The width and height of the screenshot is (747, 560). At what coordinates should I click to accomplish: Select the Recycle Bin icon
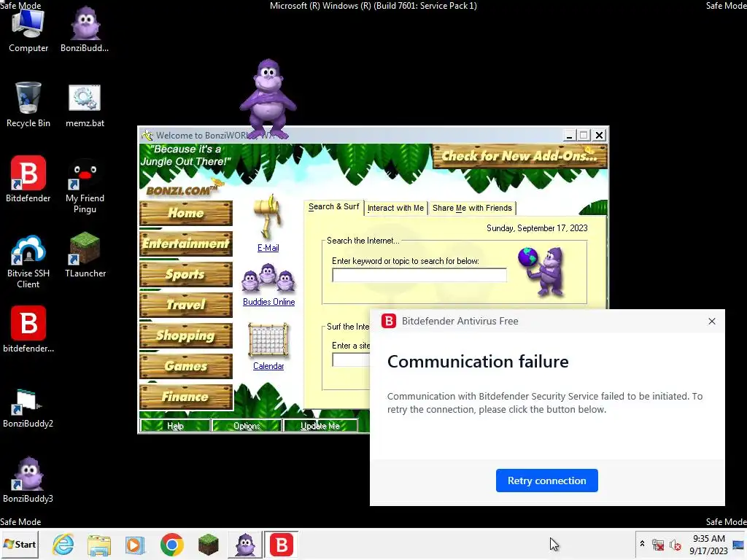pos(28,105)
